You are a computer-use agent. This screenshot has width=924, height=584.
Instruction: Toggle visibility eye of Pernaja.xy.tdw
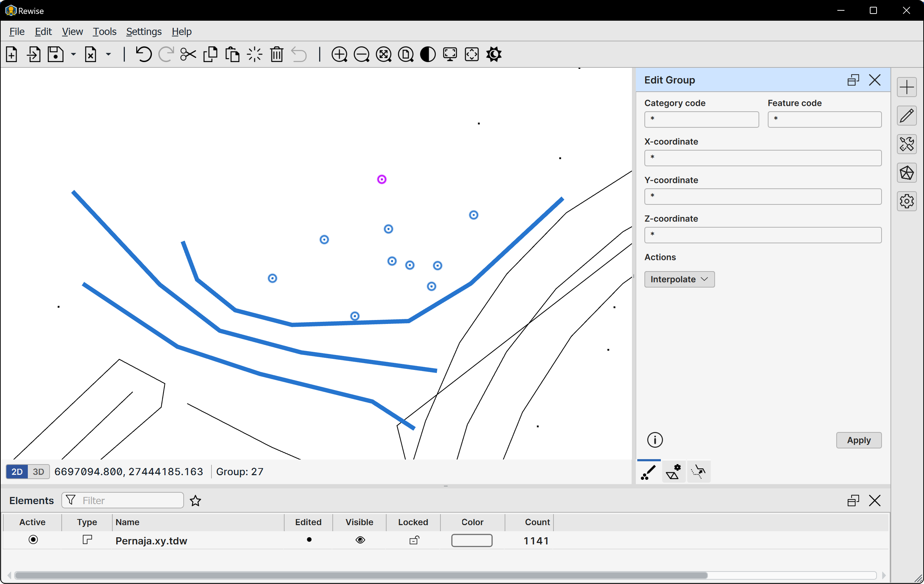click(360, 540)
